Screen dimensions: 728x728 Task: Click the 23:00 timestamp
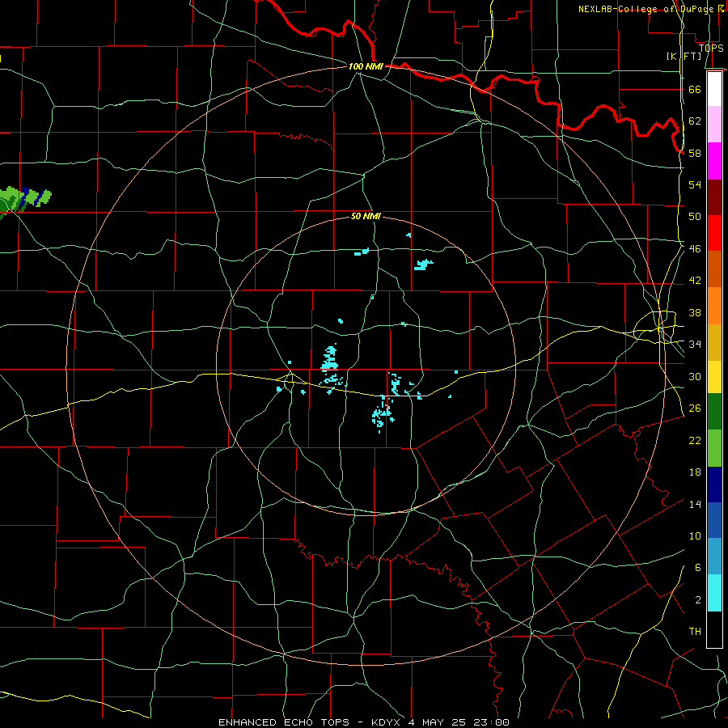pyautogui.click(x=491, y=722)
